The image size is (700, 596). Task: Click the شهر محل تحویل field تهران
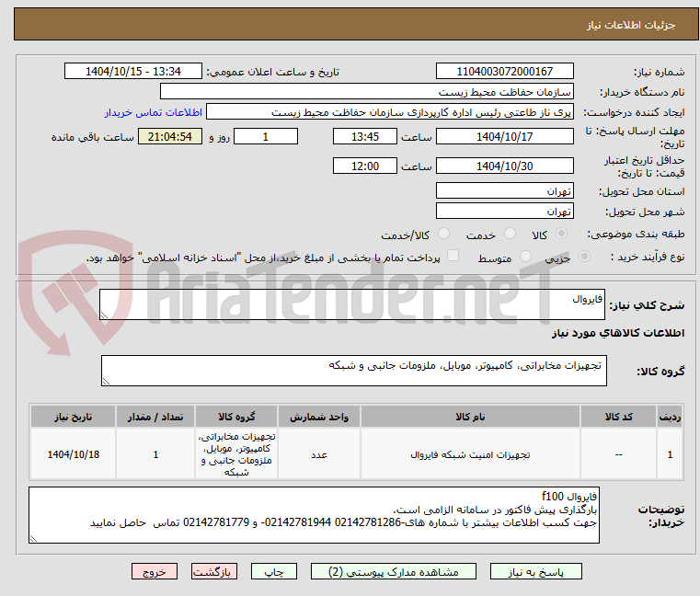point(504,211)
